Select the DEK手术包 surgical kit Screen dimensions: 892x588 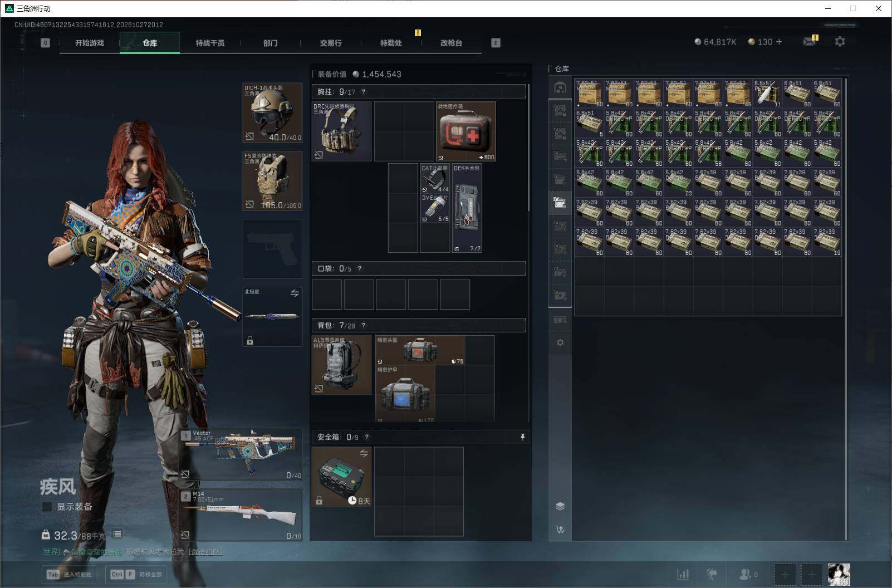[x=467, y=208]
